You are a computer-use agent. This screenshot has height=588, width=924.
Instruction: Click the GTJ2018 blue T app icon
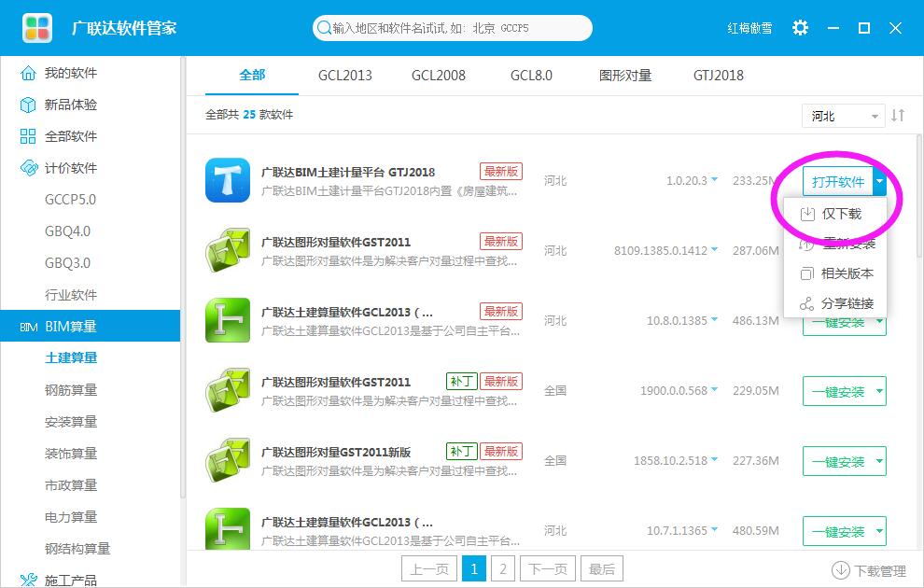(228, 180)
